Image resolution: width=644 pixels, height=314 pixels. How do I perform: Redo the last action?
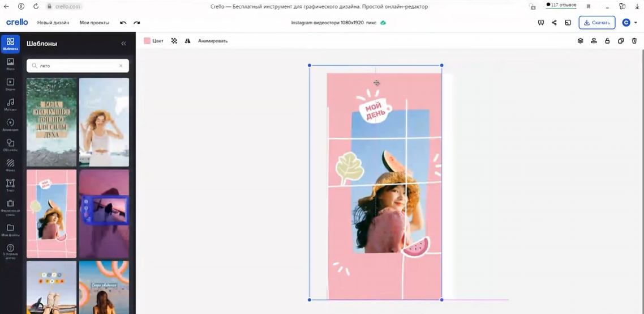[137, 23]
